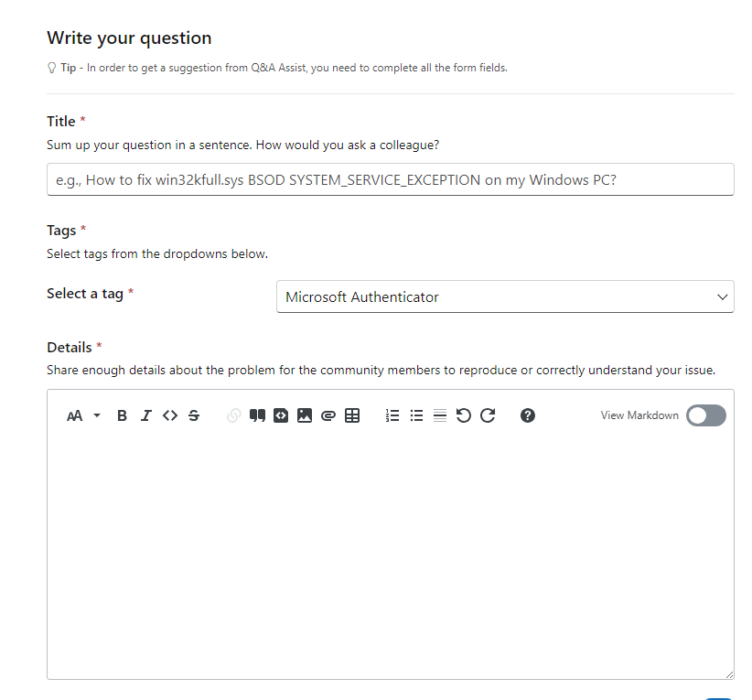
Task: Click the 'Select a tag' label
Action: pos(85,294)
